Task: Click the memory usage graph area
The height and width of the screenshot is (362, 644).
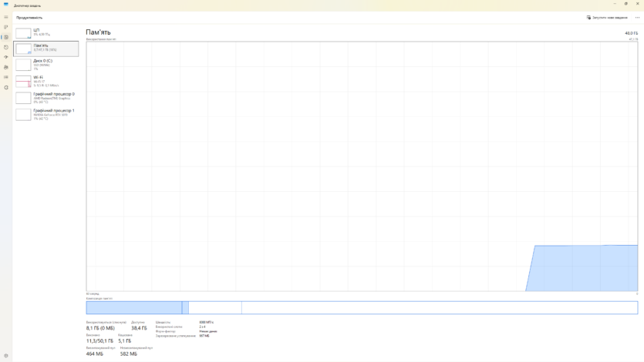Action: click(x=362, y=166)
